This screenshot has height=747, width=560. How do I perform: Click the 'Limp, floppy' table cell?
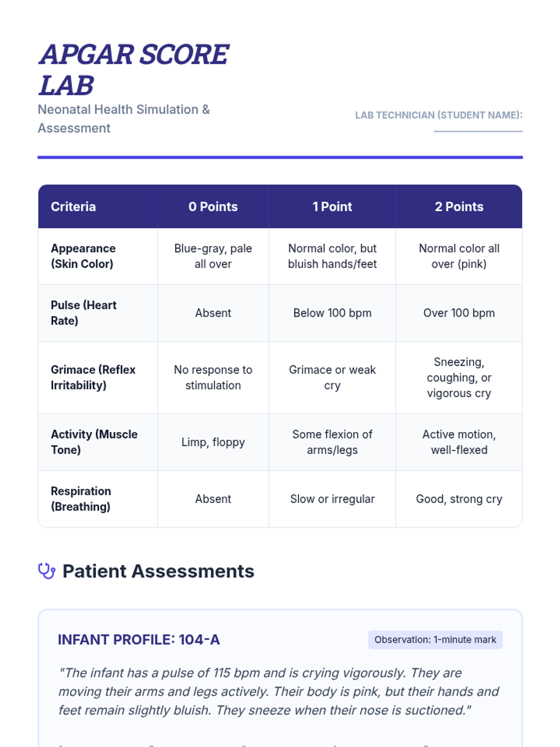coord(213,442)
